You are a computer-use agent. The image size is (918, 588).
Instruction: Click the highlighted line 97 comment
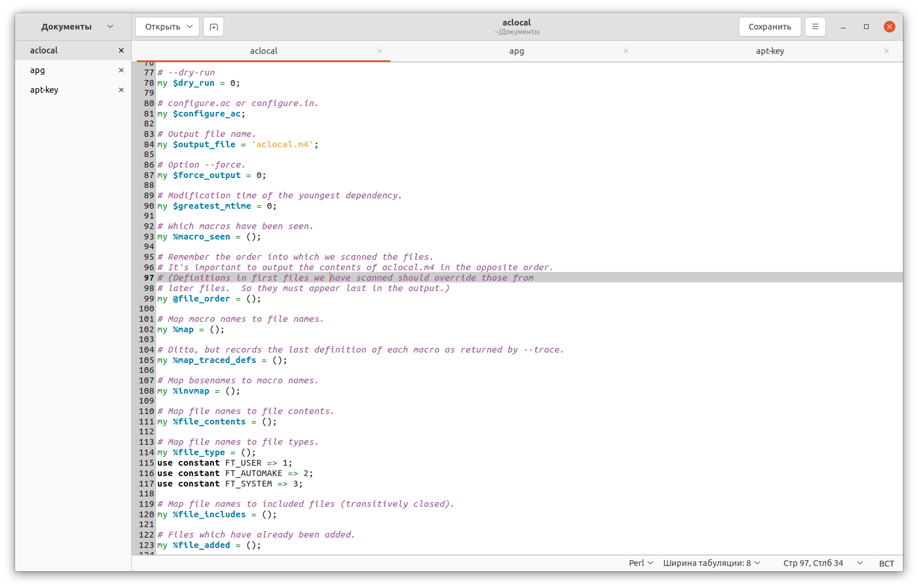tap(345, 278)
